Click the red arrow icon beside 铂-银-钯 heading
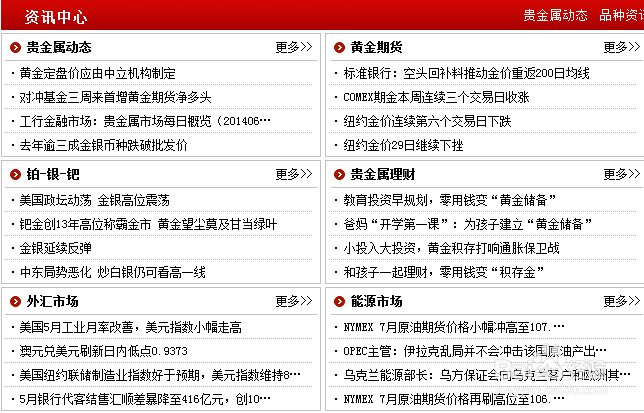The image size is (644, 413). [15, 174]
